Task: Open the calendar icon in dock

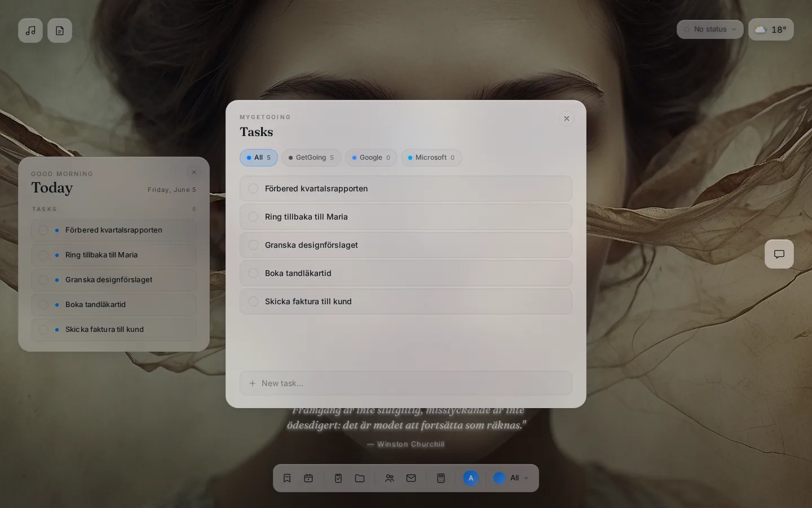Action: tap(308, 478)
